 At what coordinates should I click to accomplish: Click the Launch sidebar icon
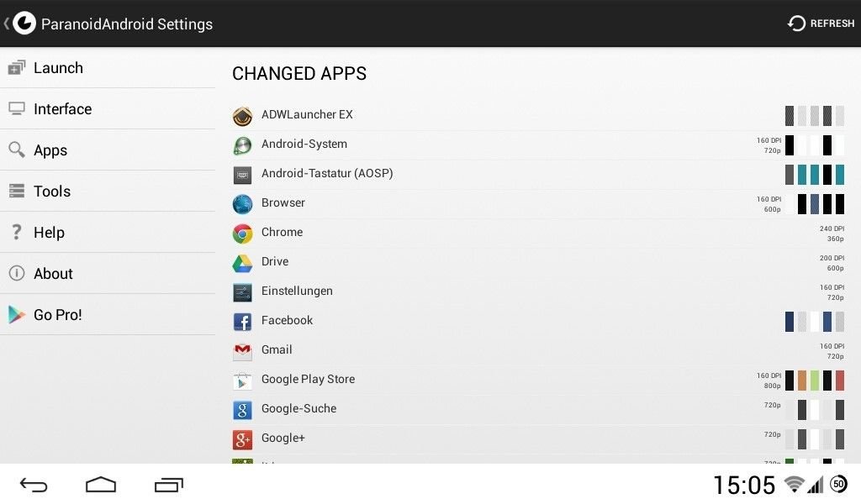(17, 67)
